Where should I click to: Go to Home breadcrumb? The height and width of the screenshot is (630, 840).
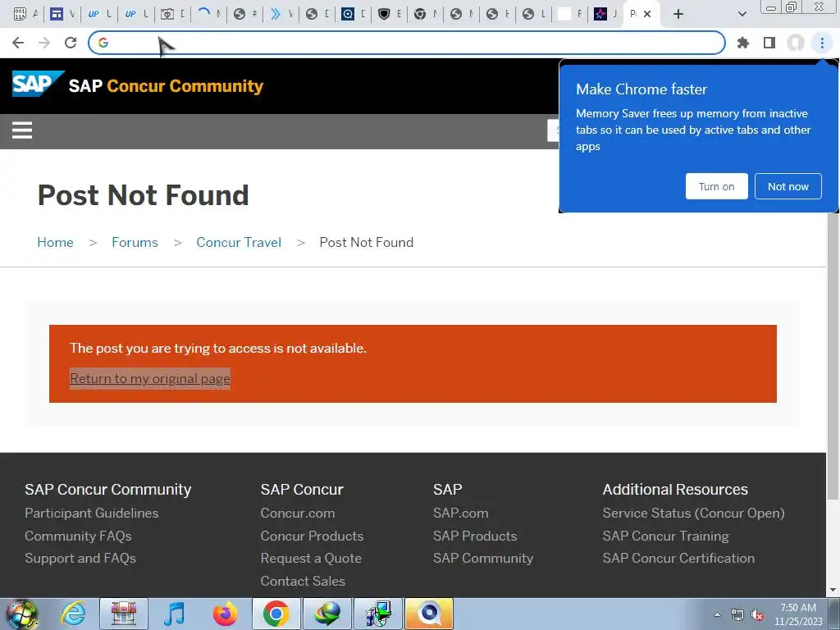pyautogui.click(x=55, y=242)
